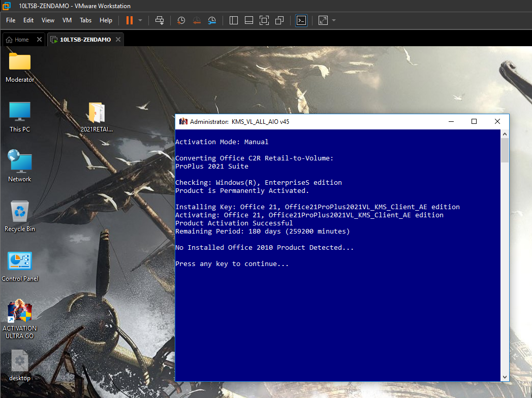Expand the stretch guest dropdown arrow
532x398 pixels.
pos(334,20)
